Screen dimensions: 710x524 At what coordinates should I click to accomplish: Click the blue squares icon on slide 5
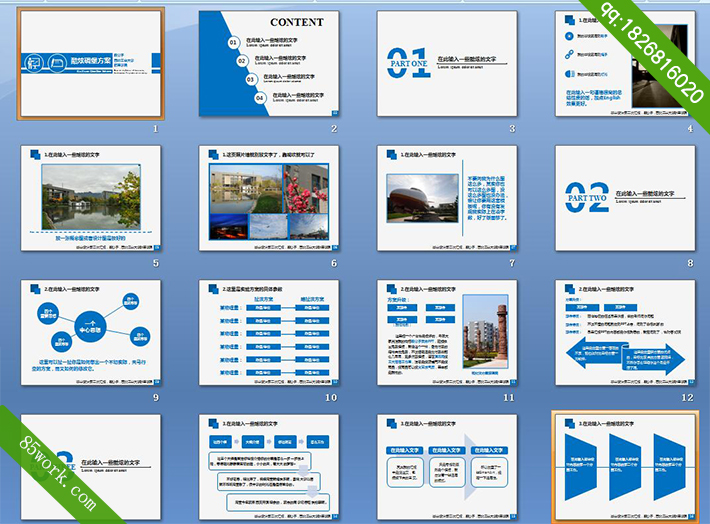(35, 154)
